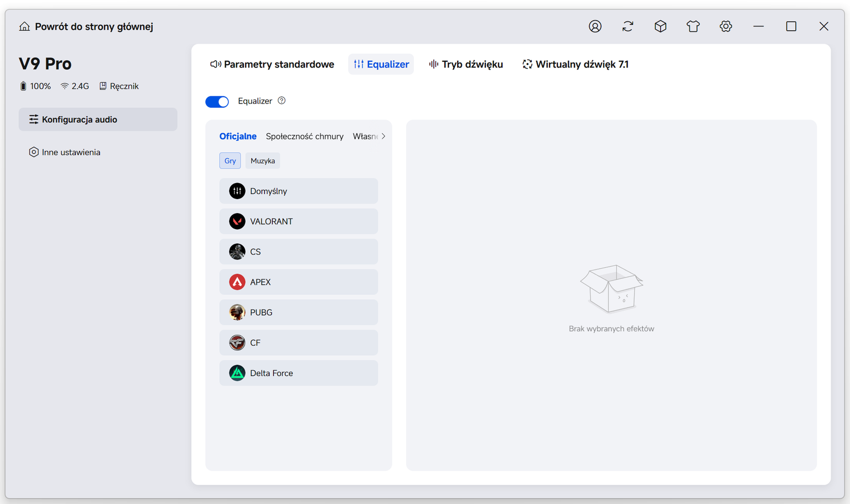Choose the PUBG preset label
The width and height of the screenshot is (850, 504).
(x=261, y=313)
